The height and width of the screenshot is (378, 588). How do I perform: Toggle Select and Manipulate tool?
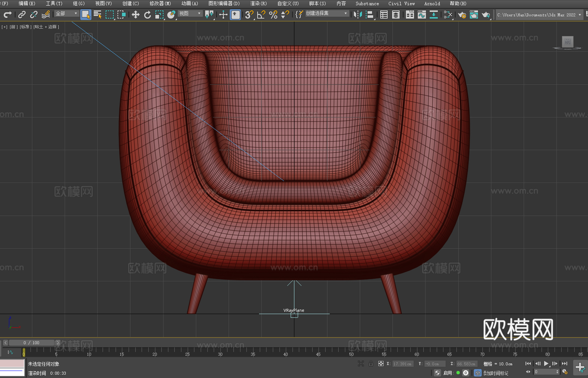(x=223, y=14)
